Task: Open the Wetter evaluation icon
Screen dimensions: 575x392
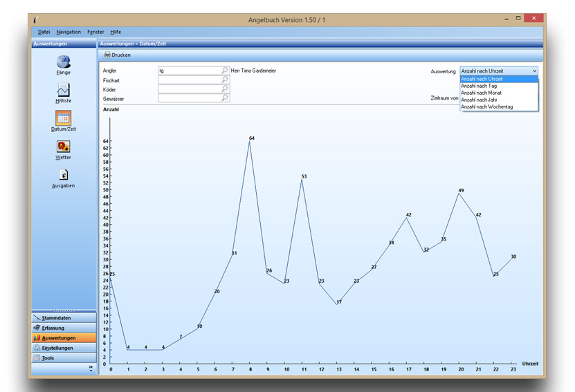Action: coord(63,146)
